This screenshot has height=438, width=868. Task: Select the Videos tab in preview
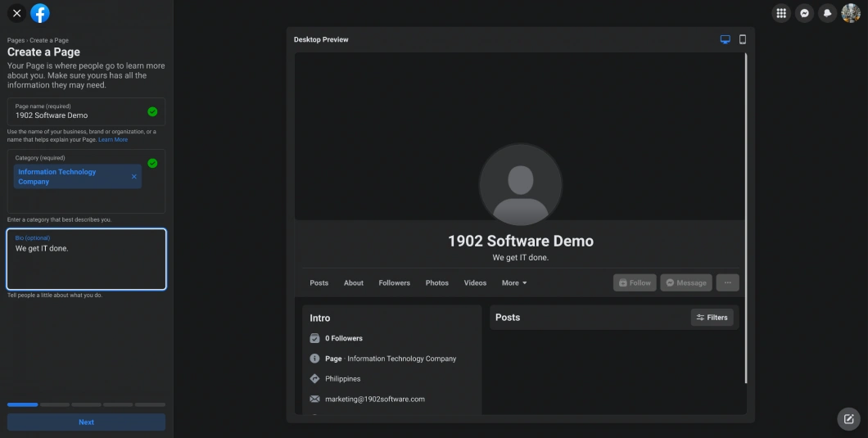(x=475, y=283)
